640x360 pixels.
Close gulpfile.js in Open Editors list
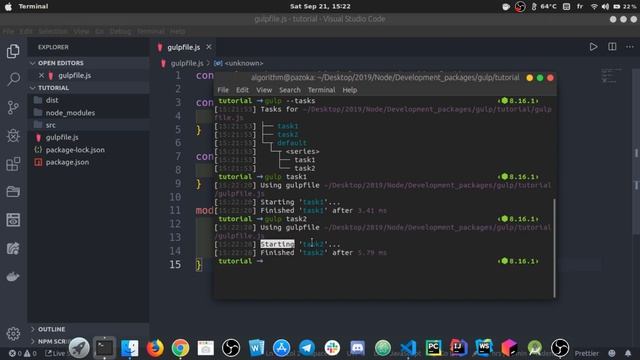click(x=41, y=75)
